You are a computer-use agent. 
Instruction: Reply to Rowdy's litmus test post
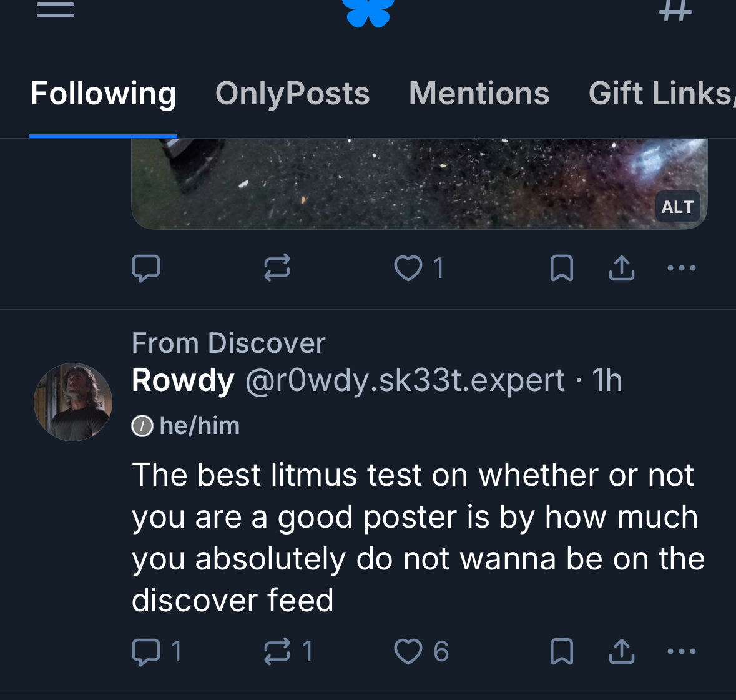[x=146, y=651]
